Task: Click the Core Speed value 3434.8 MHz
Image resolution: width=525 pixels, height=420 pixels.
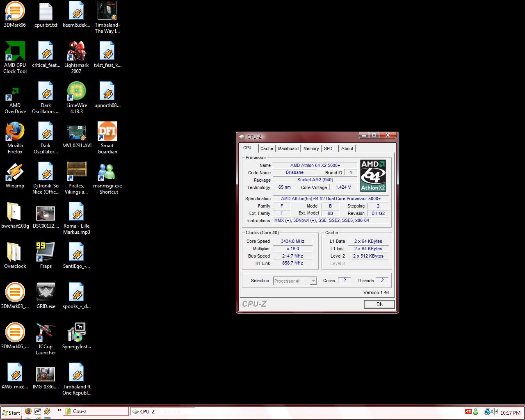Action: click(x=292, y=241)
